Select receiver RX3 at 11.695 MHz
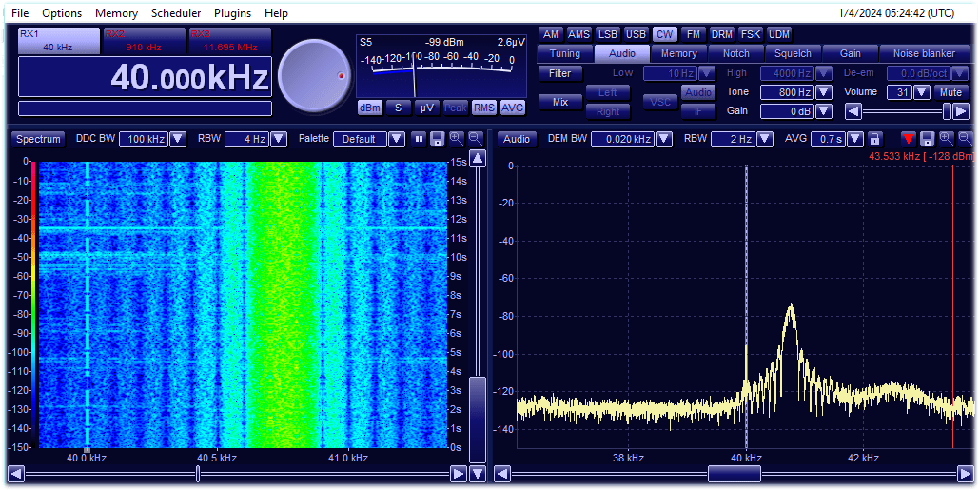Image resolution: width=980 pixels, height=490 pixels. pos(229,41)
